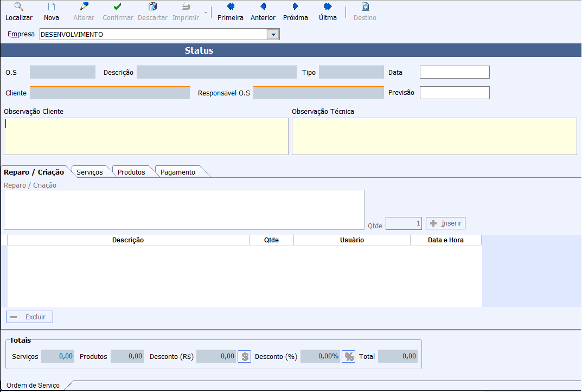
Task: Click the Previsão date field
Action: tap(455, 93)
